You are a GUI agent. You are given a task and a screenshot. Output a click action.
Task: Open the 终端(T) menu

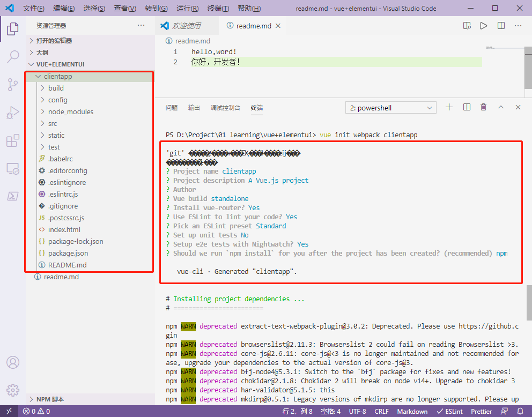tap(218, 8)
